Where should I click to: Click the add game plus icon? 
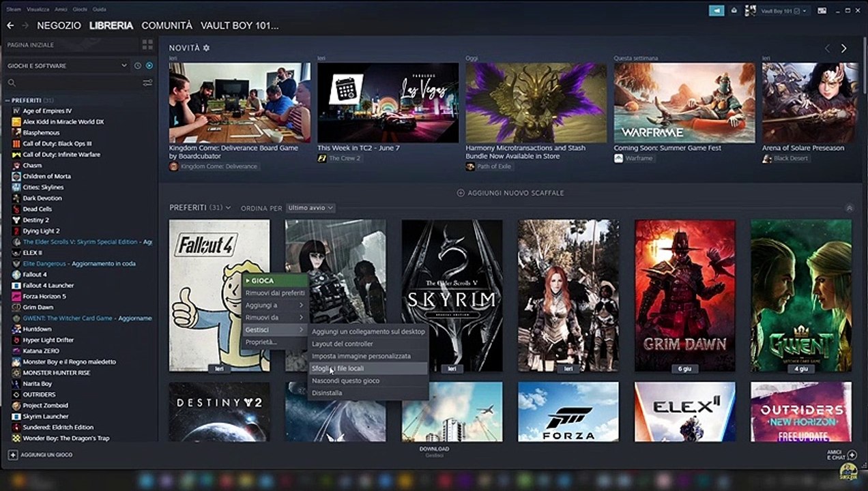pyautogui.click(x=12, y=454)
